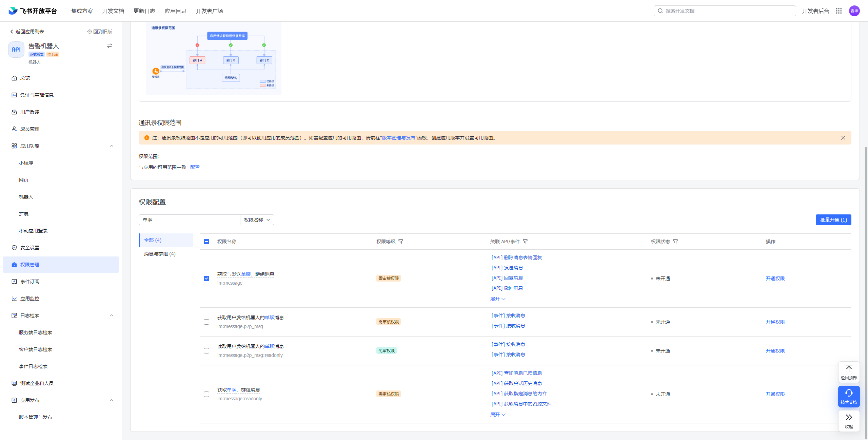Open 应用目录 in top navigation
Viewport: 868px width, 440px height.
click(176, 11)
